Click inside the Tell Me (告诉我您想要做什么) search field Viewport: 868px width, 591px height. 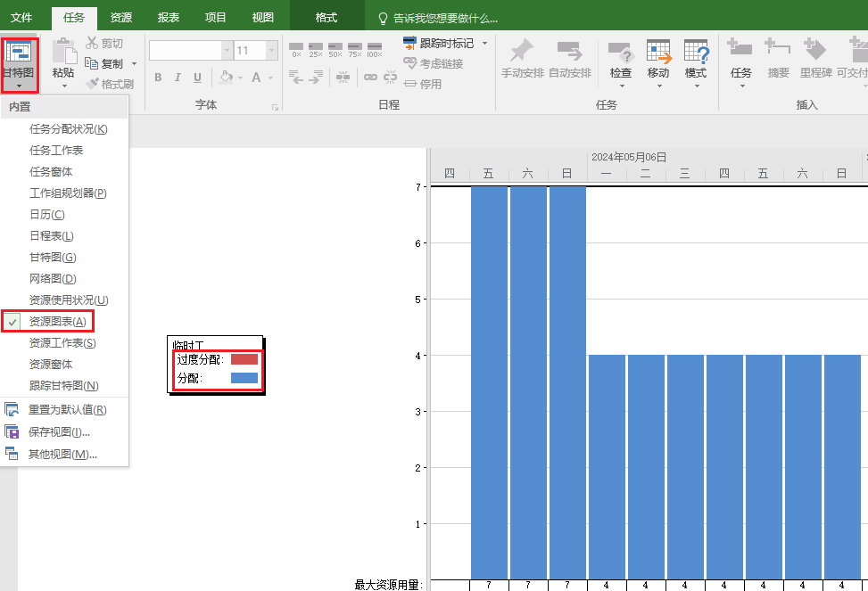446,18
